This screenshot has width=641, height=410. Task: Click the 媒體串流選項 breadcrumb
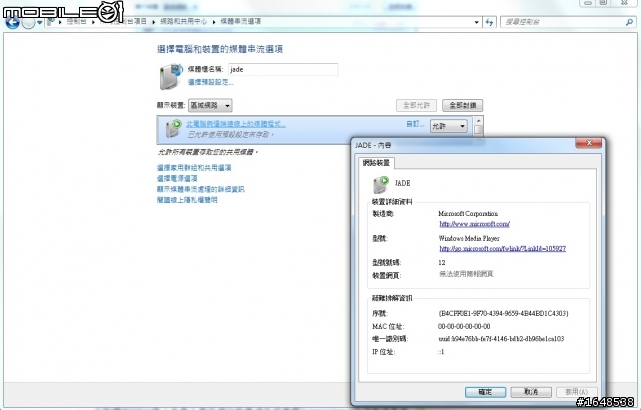click(240, 21)
